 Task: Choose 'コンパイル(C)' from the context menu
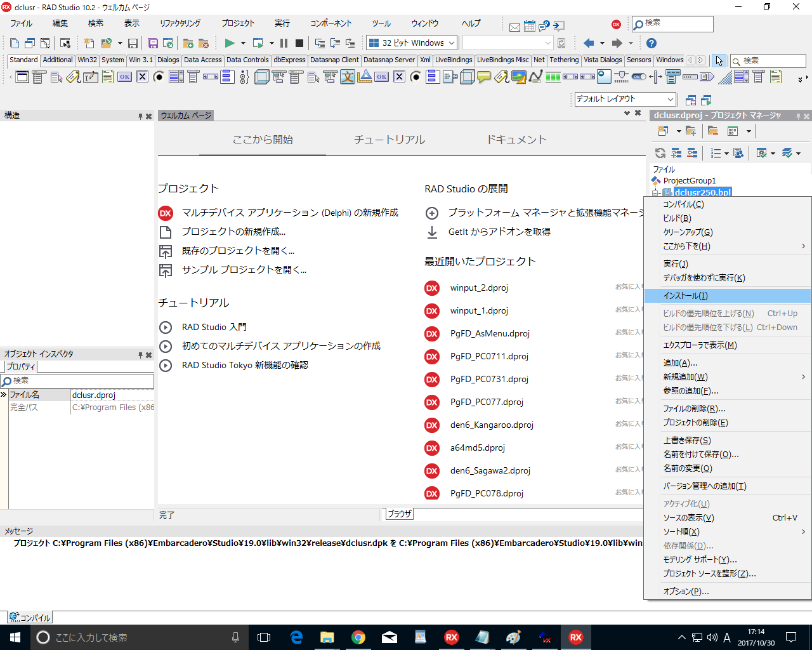728,204
